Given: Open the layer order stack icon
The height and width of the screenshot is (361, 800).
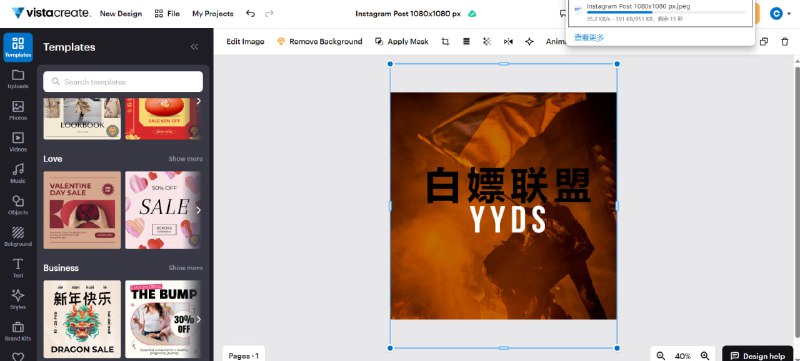Looking at the screenshot, I should 466,42.
